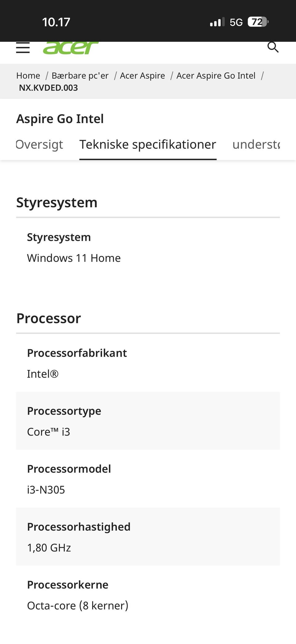
Task: Tap the battery level indicator
Action: coord(258,22)
